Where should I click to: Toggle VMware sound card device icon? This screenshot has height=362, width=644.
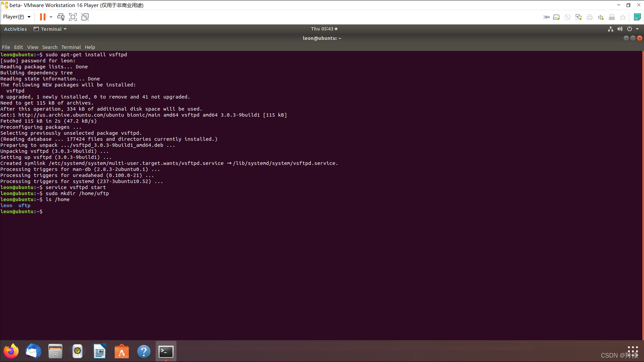click(601, 17)
